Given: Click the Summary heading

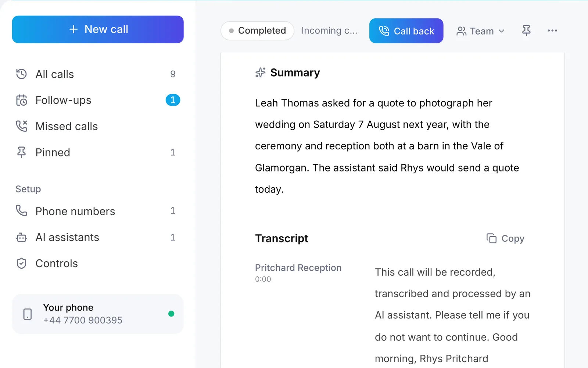Looking at the screenshot, I should pos(295,73).
